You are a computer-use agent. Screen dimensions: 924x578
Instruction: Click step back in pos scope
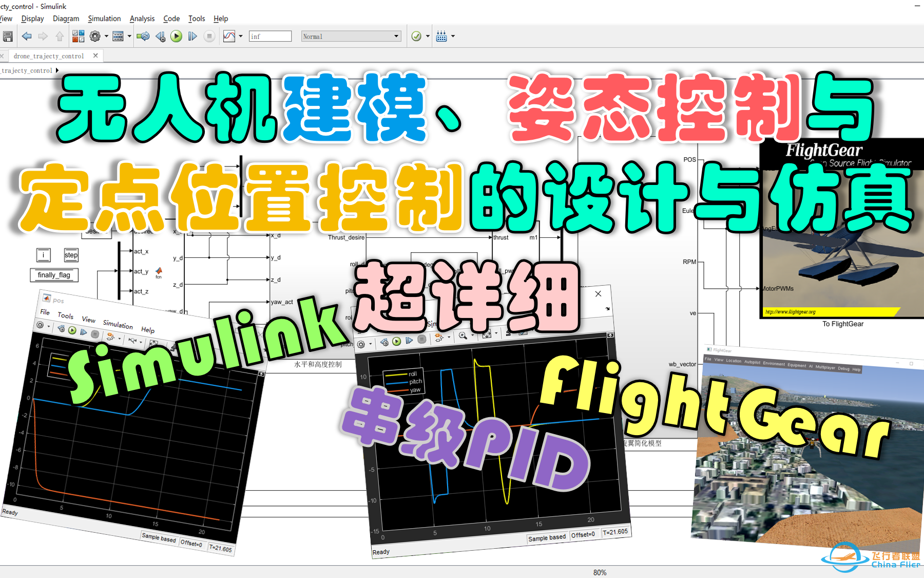click(x=61, y=329)
